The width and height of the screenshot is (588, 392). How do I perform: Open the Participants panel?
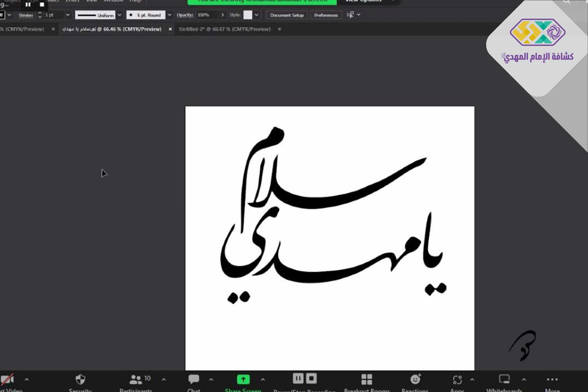coord(136,380)
